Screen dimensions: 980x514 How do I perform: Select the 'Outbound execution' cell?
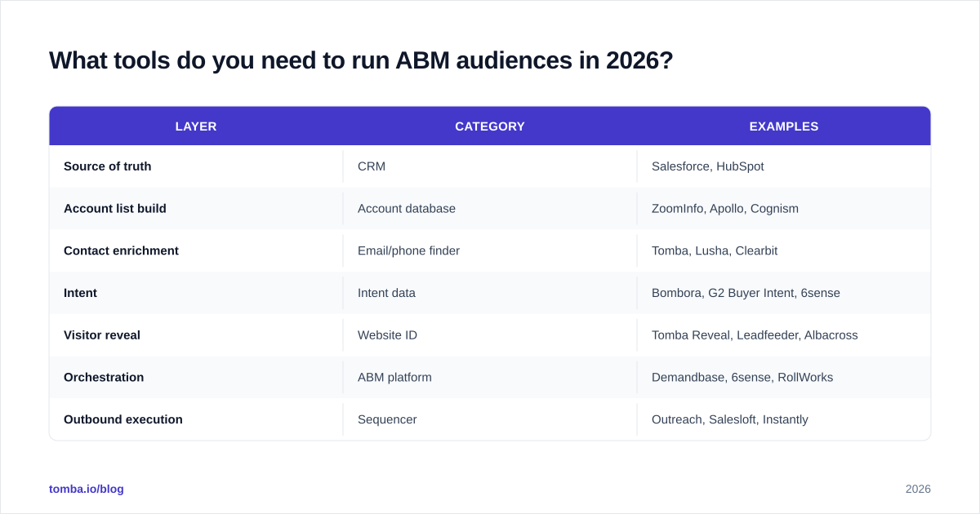[x=196, y=419]
